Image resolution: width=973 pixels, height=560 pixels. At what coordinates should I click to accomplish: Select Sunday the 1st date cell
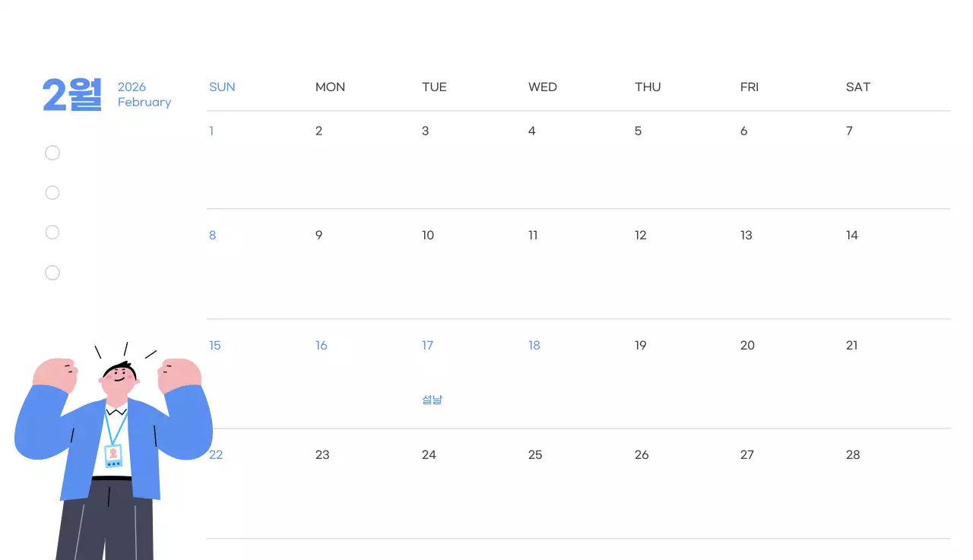coord(211,131)
